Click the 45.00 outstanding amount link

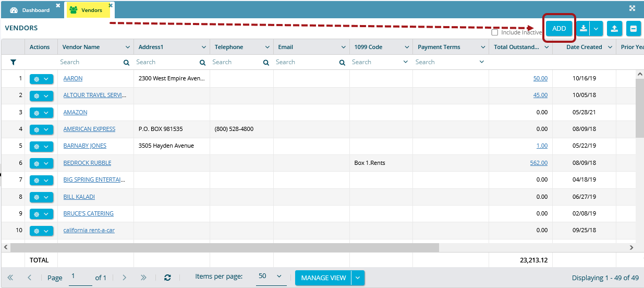[x=540, y=95]
